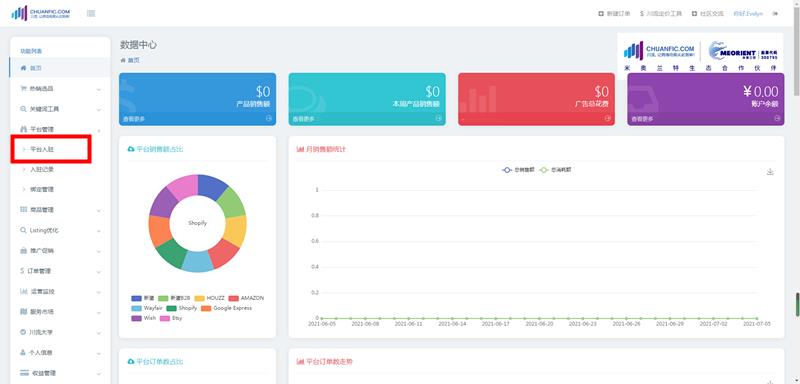The height and width of the screenshot is (384, 800).
Task: Open 社区交流 in the top bar
Action: click(708, 14)
